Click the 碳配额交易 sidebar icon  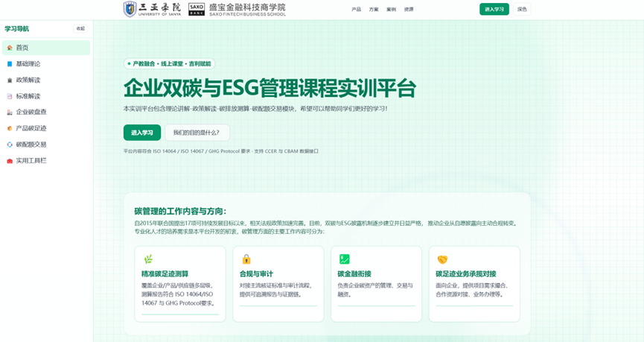pos(10,145)
